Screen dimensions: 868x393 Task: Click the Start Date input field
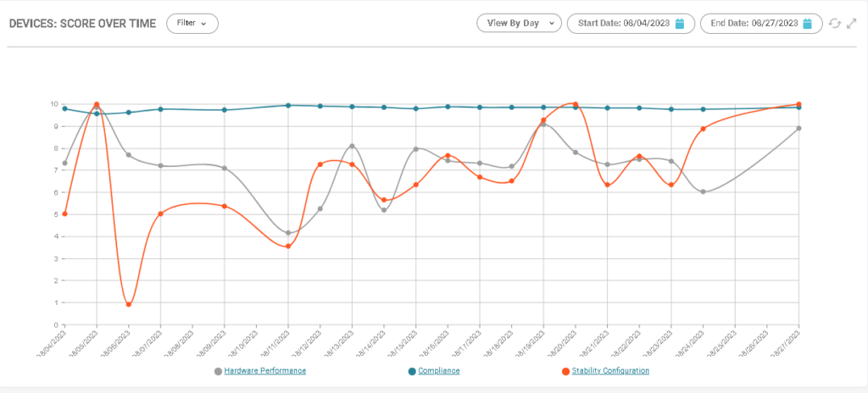[625, 24]
